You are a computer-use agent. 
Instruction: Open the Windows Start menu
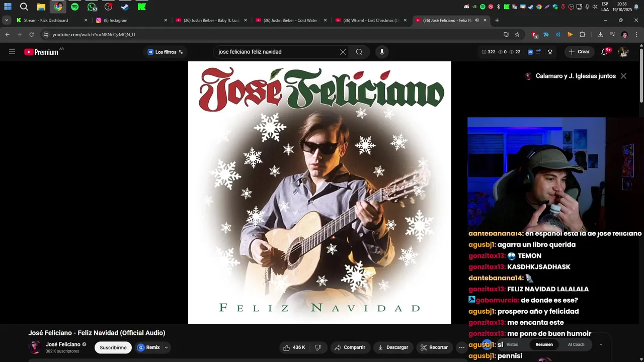coord(8,7)
